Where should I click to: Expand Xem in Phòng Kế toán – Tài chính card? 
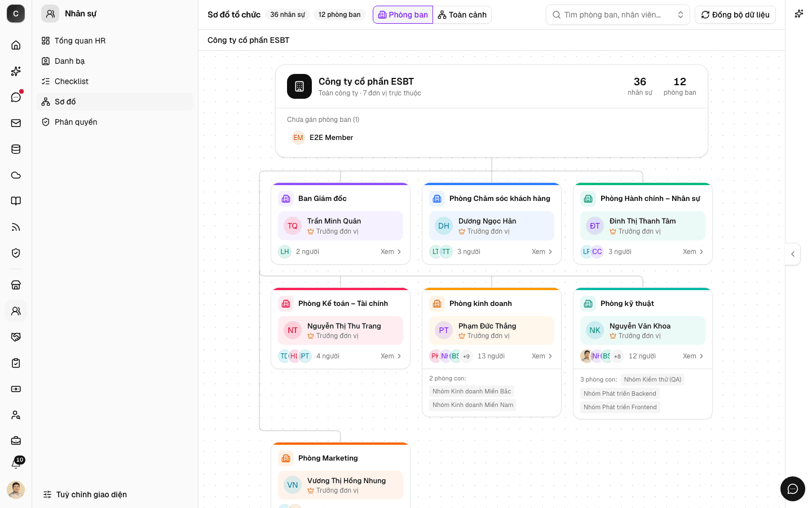(391, 356)
